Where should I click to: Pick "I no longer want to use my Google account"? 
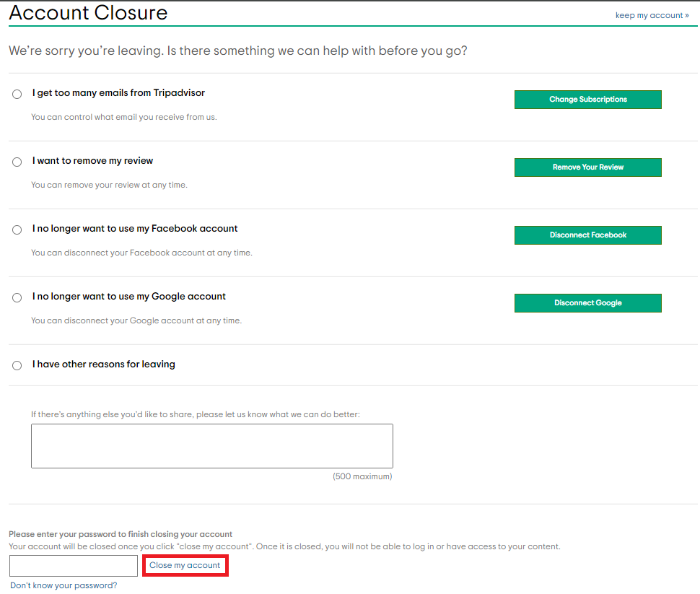coord(17,297)
